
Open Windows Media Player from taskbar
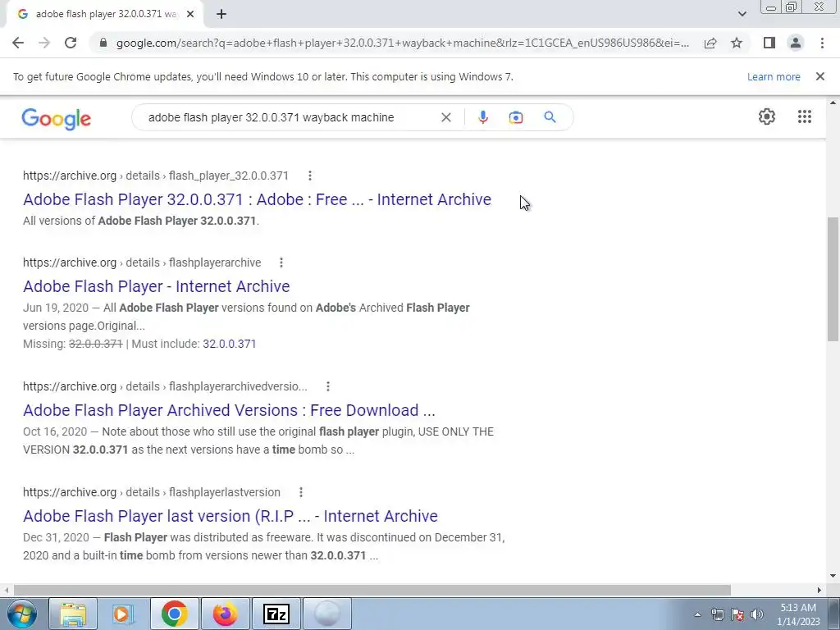point(122,614)
